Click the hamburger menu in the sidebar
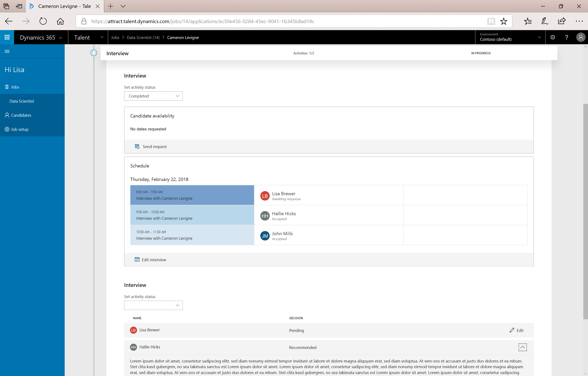 click(x=7, y=51)
